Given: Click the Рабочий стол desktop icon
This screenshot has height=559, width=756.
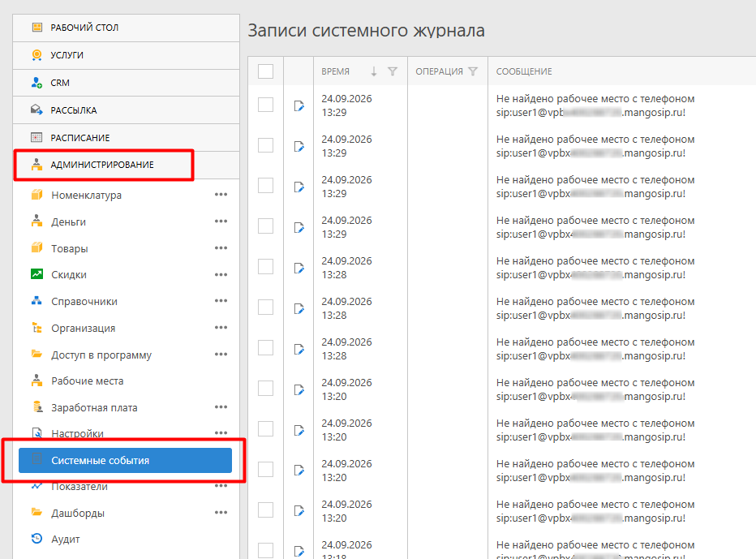Looking at the screenshot, I should click(x=37, y=28).
